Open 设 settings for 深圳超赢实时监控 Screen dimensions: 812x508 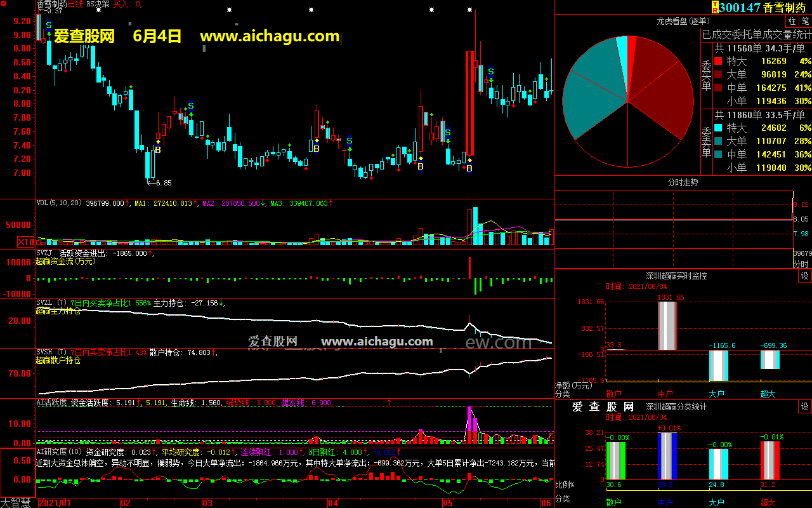point(805,276)
